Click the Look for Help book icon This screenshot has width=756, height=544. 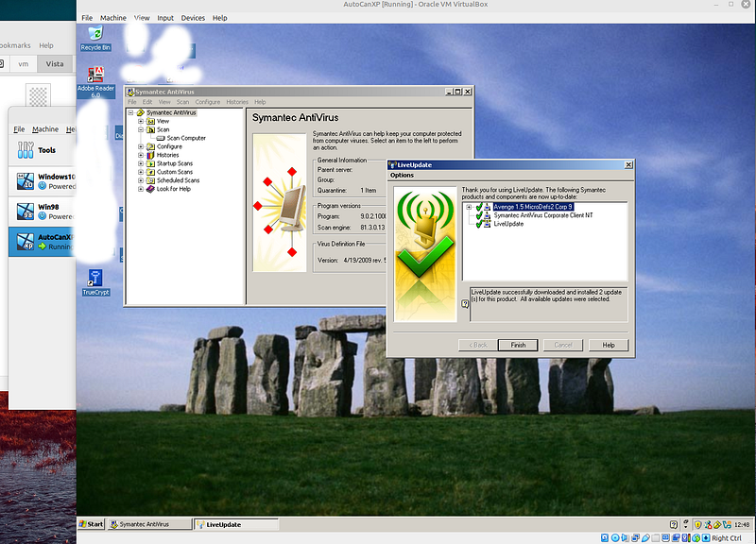coord(150,189)
